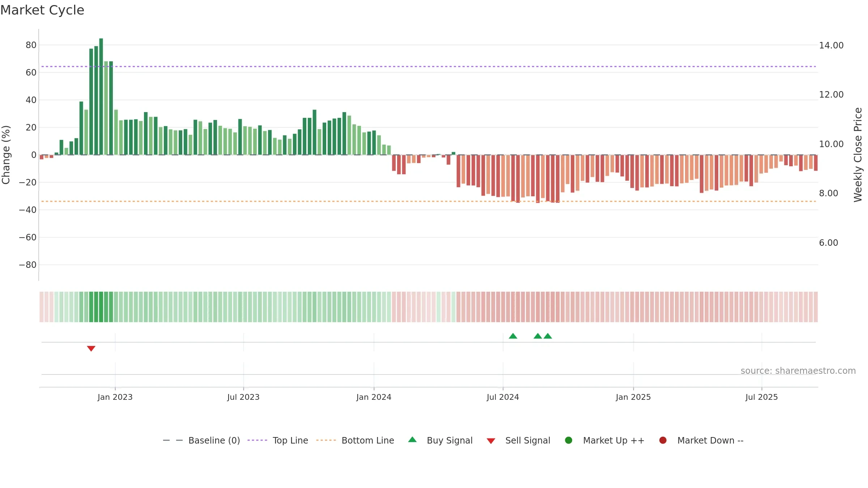Click the Jul 2025 axis label
The height and width of the screenshot is (488, 868).
[x=762, y=397]
